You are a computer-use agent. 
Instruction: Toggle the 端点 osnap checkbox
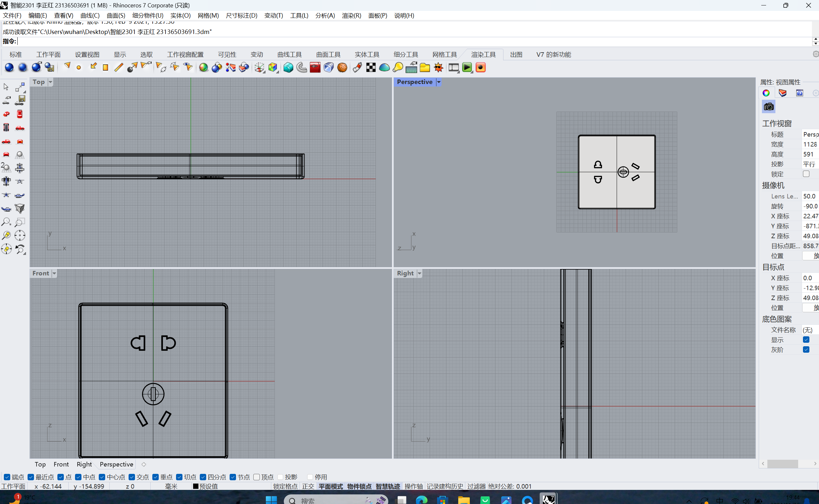click(7, 477)
